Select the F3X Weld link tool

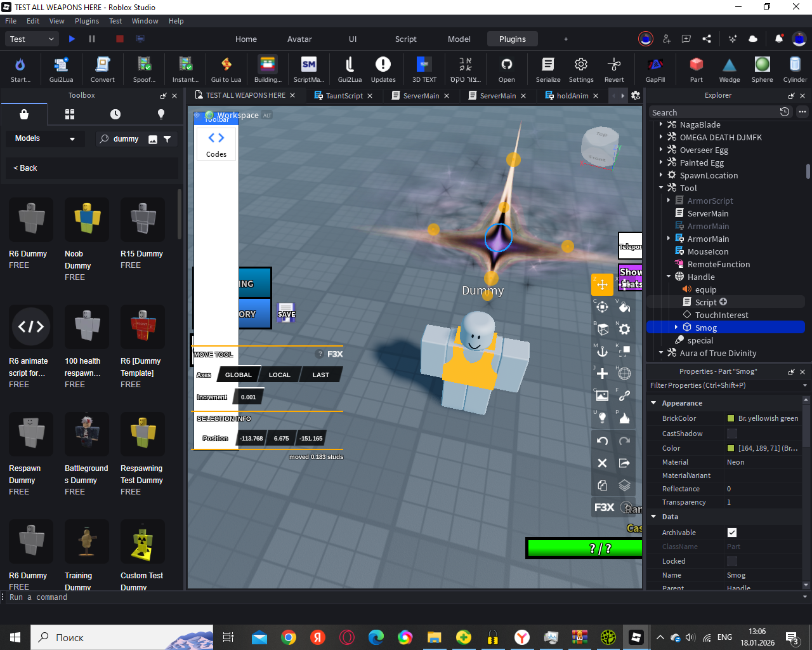[x=624, y=396]
